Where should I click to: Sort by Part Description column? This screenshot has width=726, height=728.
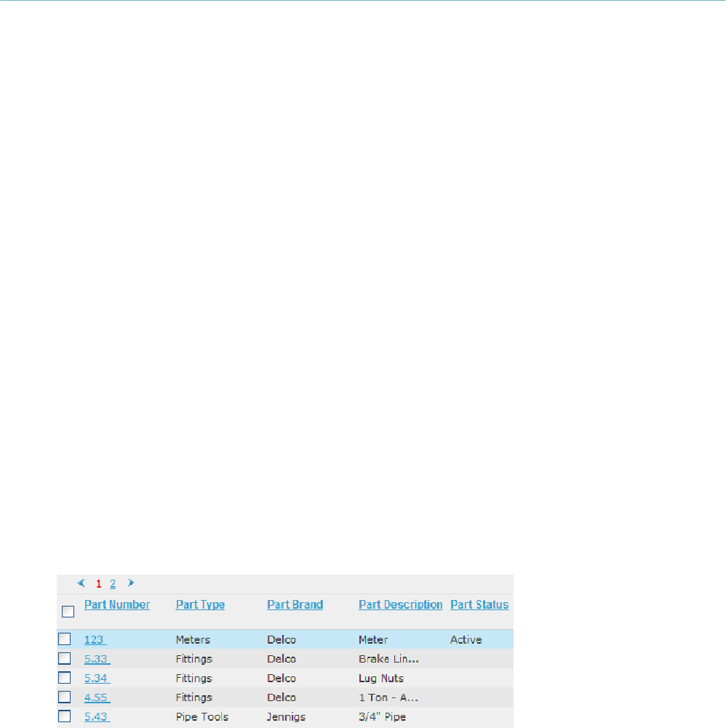point(400,604)
